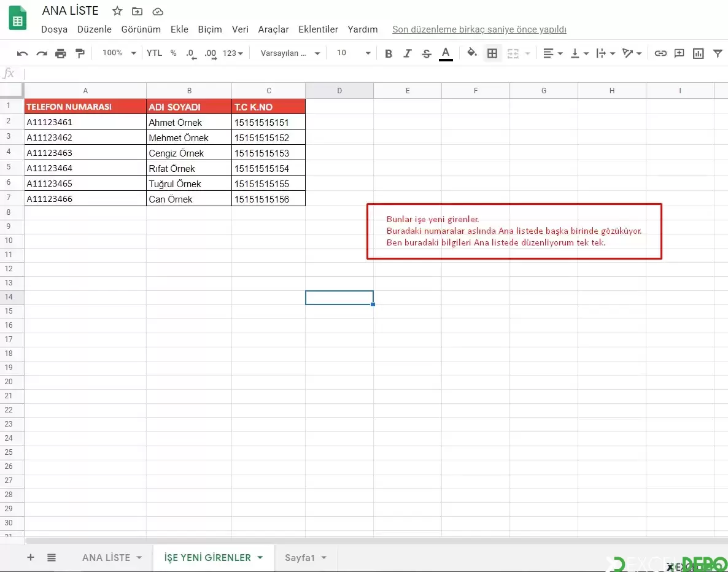The width and height of the screenshot is (728, 572).
Task: Open the Biçim menu
Action: point(210,29)
